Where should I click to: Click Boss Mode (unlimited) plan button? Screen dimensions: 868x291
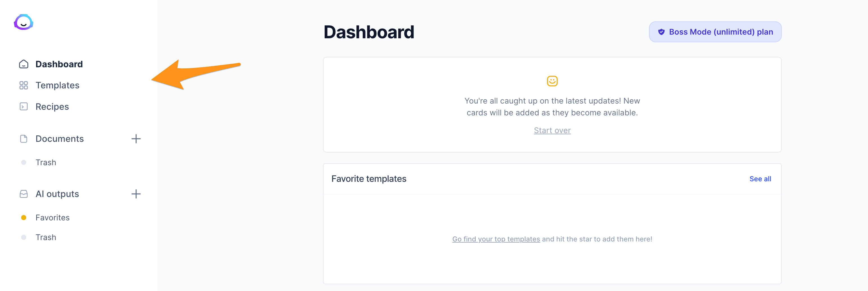pos(715,32)
